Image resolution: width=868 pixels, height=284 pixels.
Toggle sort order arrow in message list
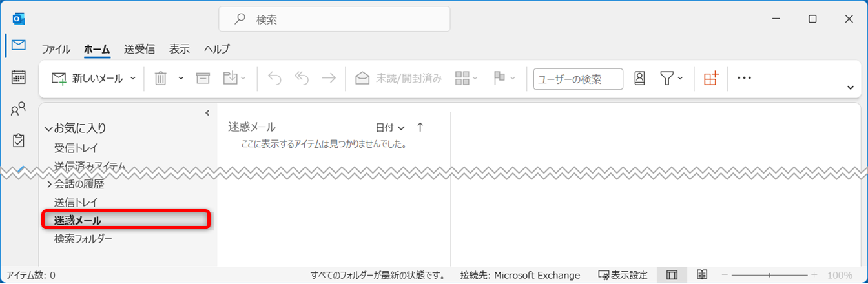[x=420, y=128]
